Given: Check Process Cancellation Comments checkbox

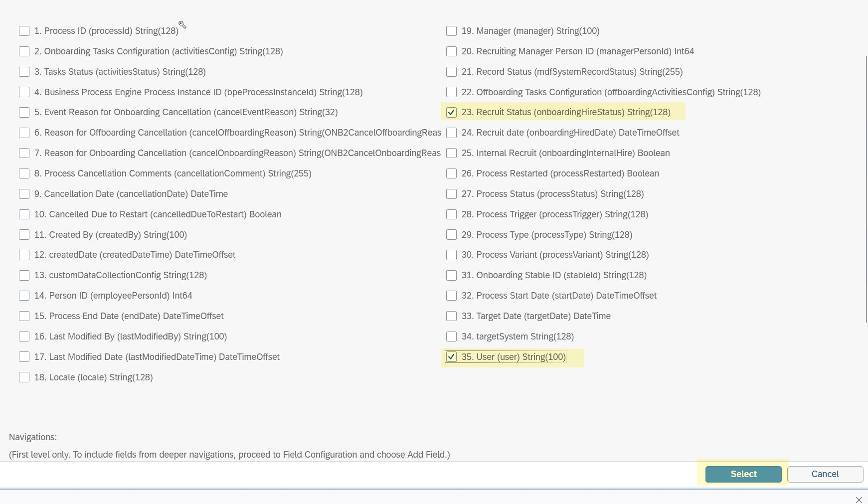Looking at the screenshot, I should coord(24,173).
